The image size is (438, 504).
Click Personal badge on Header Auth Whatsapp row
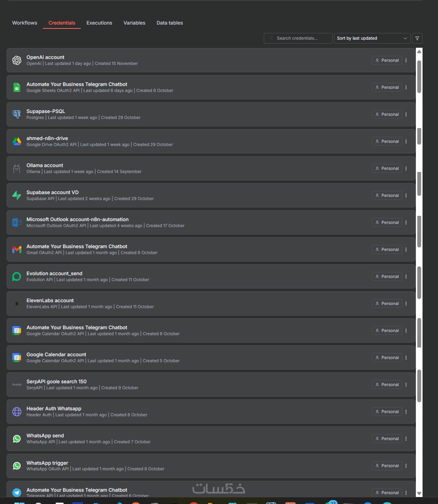(387, 412)
